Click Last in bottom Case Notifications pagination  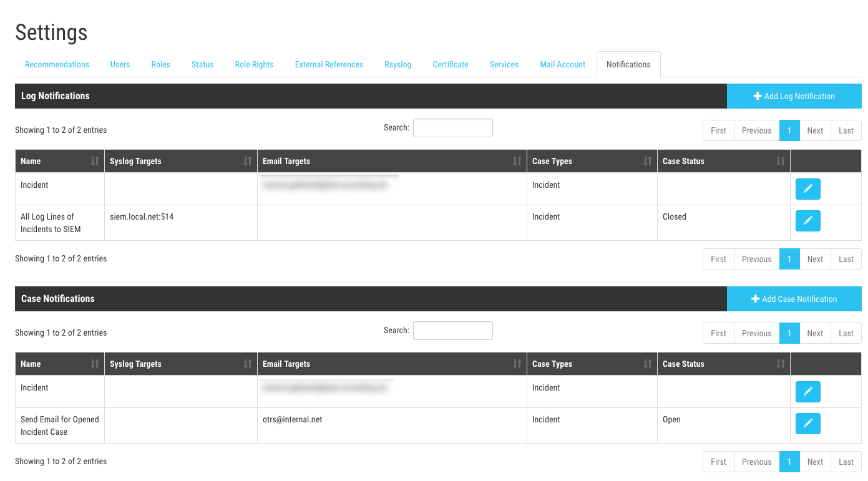point(846,462)
